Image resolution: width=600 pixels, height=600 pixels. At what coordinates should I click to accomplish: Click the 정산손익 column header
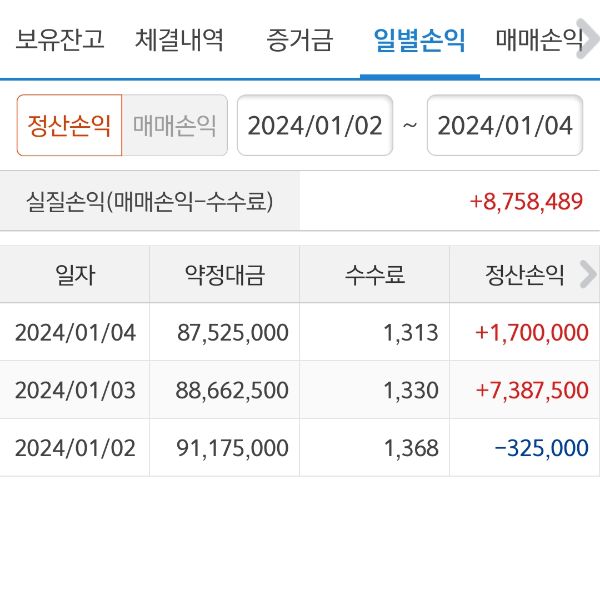coord(525,275)
